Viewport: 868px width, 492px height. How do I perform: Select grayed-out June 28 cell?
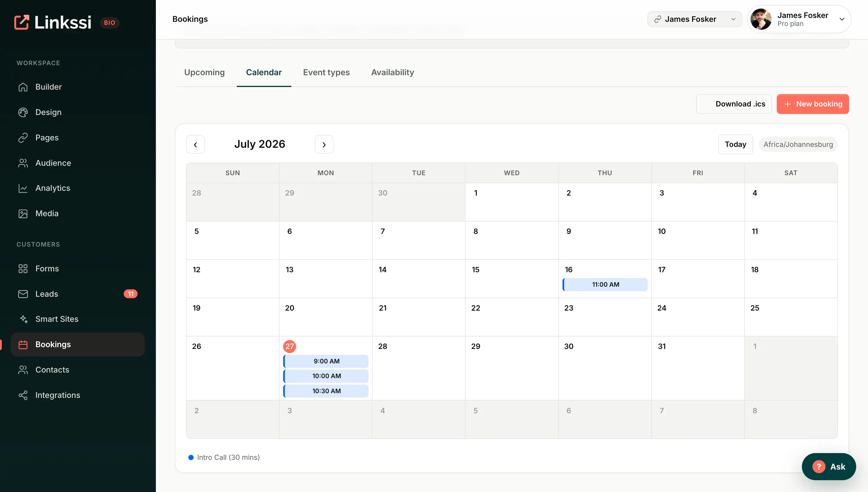233,202
